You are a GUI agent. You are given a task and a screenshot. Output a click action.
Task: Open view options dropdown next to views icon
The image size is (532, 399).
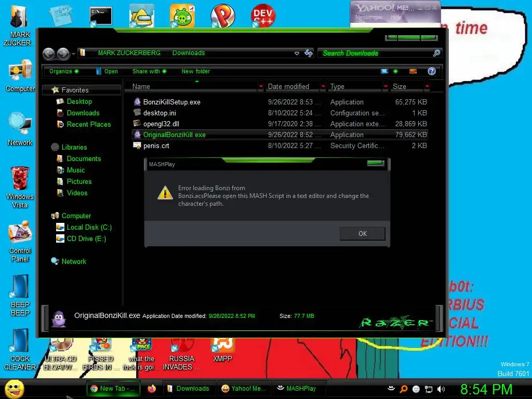coord(395,71)
